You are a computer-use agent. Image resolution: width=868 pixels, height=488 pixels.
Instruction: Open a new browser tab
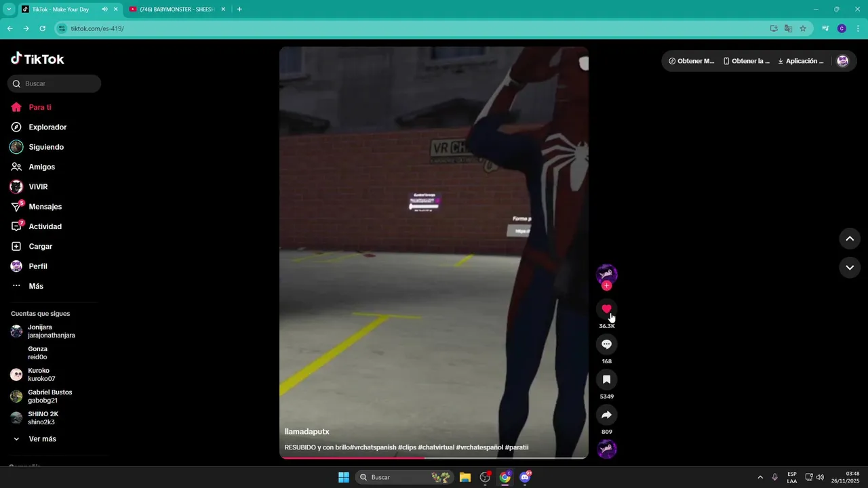click(239, 9)
